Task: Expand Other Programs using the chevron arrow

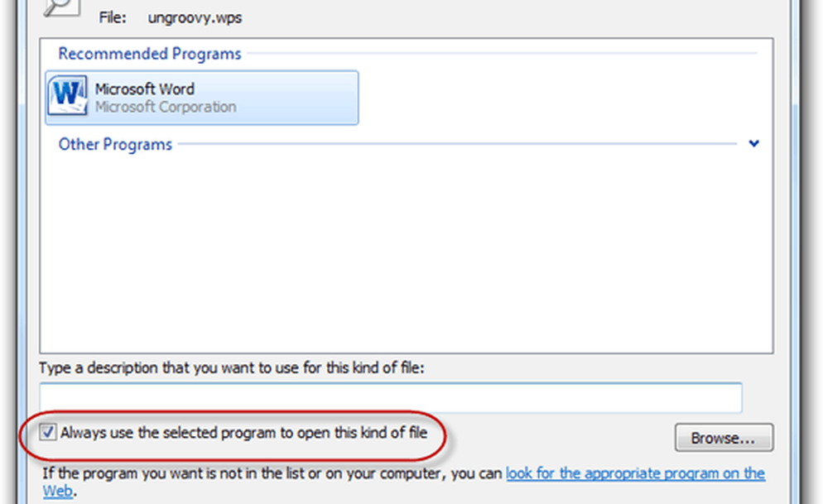Action: pyautogui.click(x=753, y=144)
